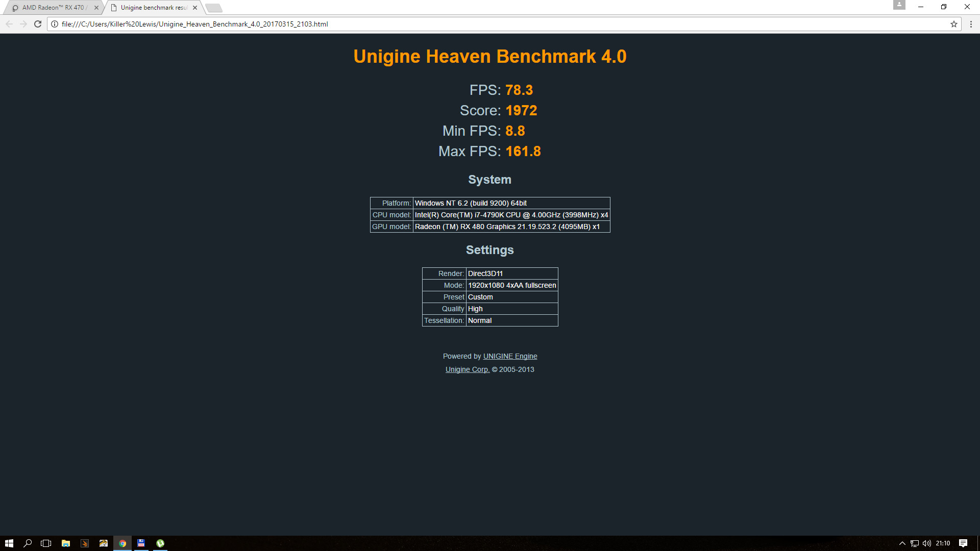Image resolution: width=980 pixels, height=551 pixels.
Task: Click the CPU model: label cell
Action: point(391,215)
